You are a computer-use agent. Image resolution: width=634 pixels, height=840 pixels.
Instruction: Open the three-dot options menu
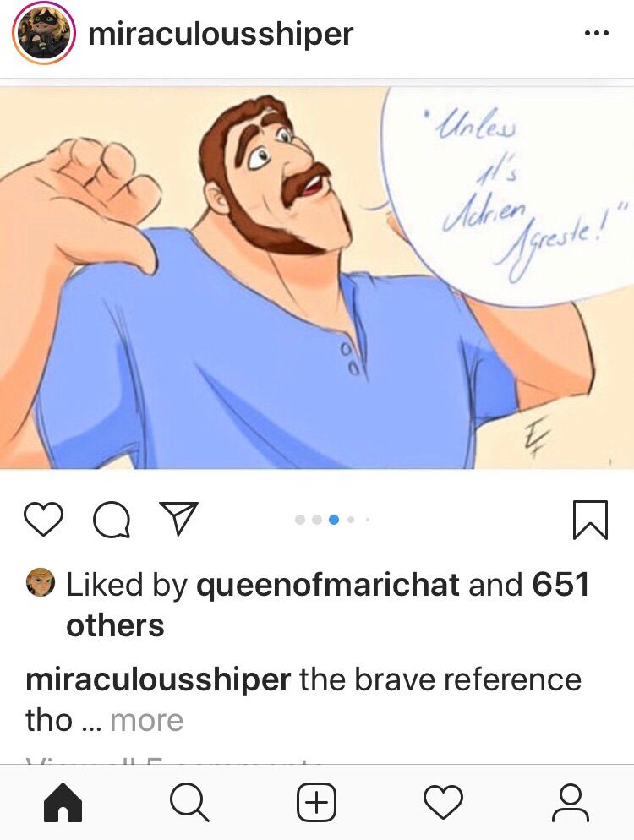597,33
